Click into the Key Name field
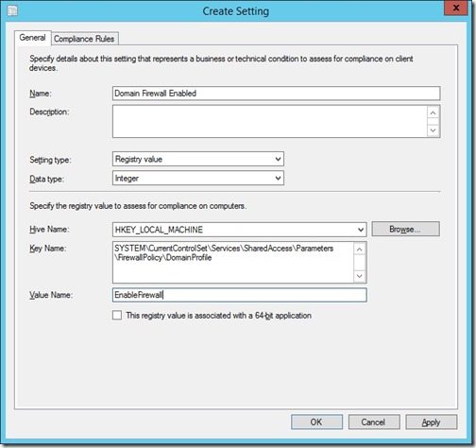This screenshot has width=476, height=448. pos(233,263)
